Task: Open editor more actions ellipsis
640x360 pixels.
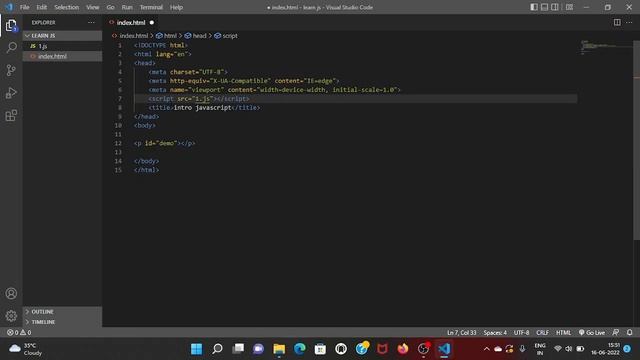Action: [x=629, y=22]
